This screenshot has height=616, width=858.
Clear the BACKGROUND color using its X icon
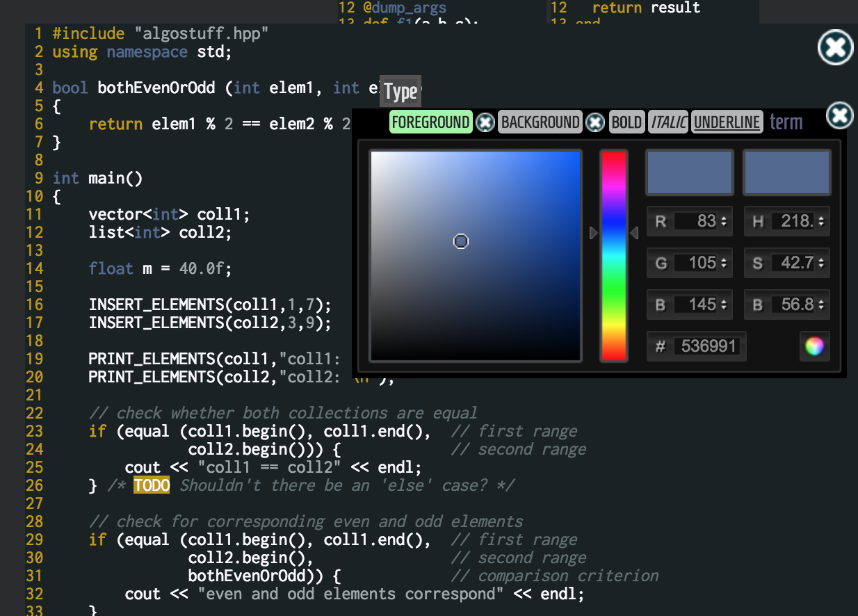(594, 122)
